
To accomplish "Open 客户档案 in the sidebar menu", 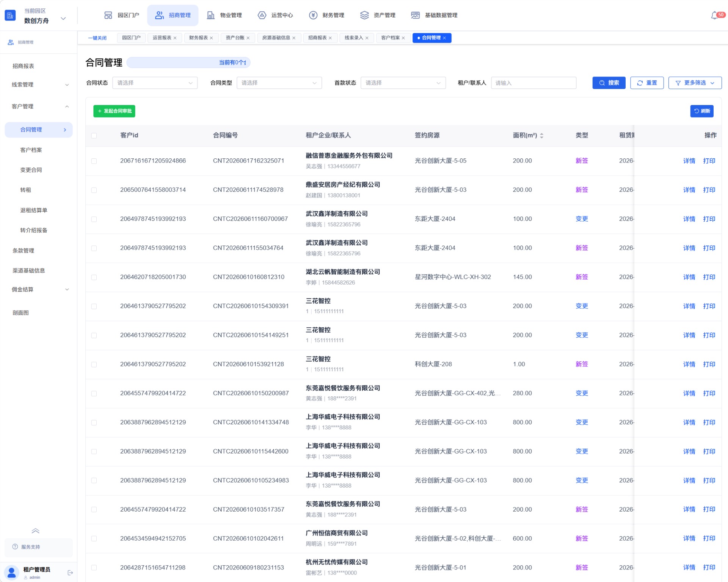I will point(31,150).
